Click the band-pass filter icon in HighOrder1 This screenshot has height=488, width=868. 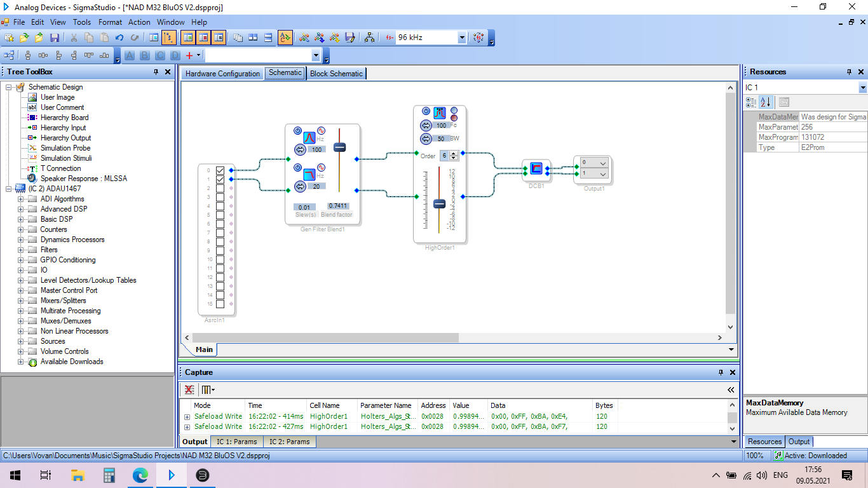440,112
